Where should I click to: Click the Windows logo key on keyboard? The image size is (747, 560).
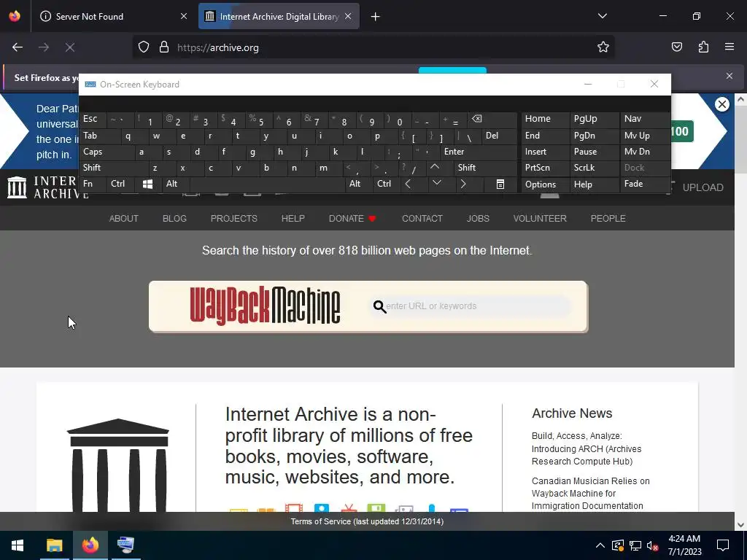[x=147, y=184]
